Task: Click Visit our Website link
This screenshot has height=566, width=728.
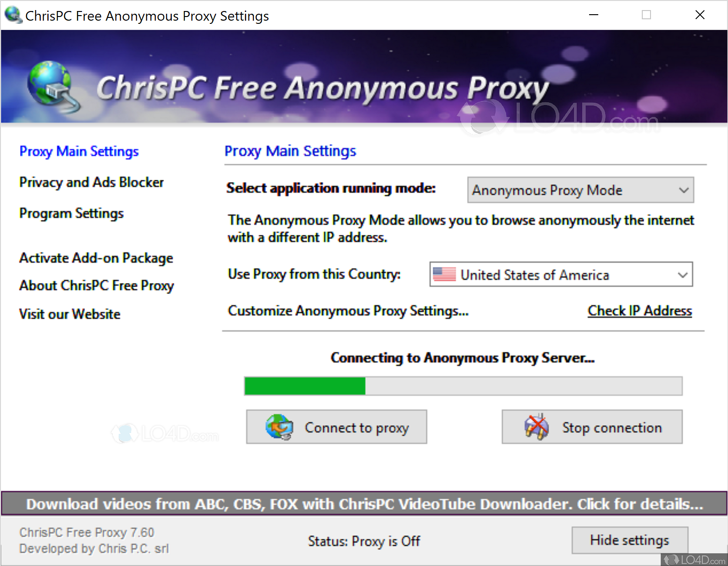Action: (70, 314)
